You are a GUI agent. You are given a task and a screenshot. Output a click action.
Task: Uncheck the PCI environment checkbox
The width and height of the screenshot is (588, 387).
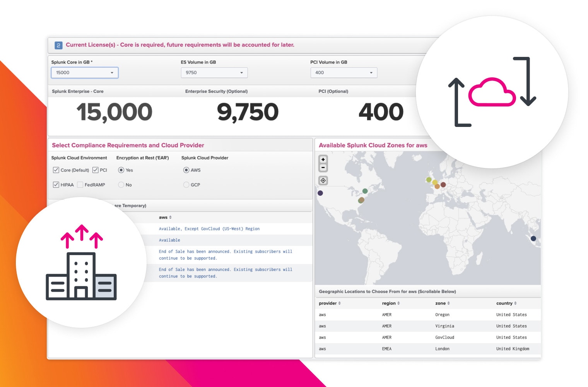[96, 170]
